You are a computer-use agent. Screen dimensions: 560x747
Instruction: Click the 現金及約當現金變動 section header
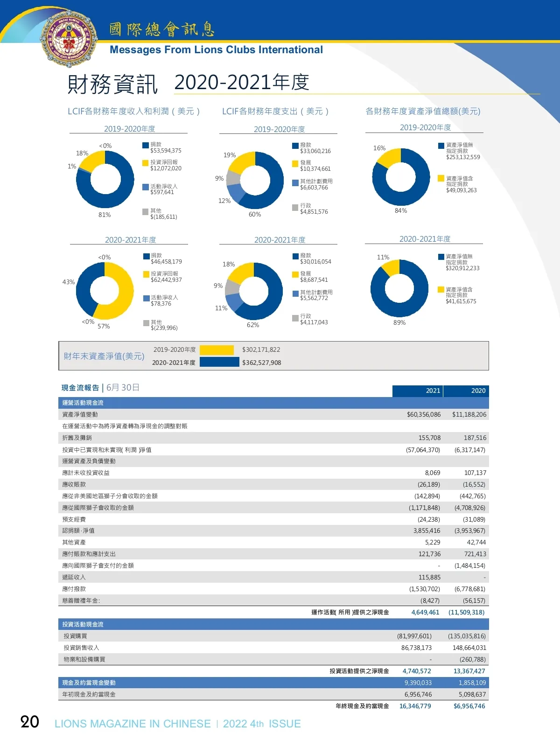pyautogui.click(x=89, y=683)
